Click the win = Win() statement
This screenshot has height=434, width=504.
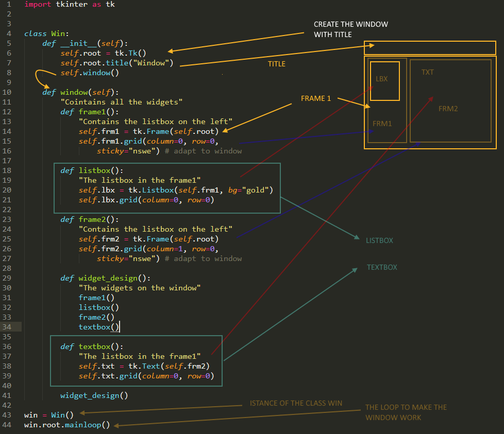click(48, 415)
